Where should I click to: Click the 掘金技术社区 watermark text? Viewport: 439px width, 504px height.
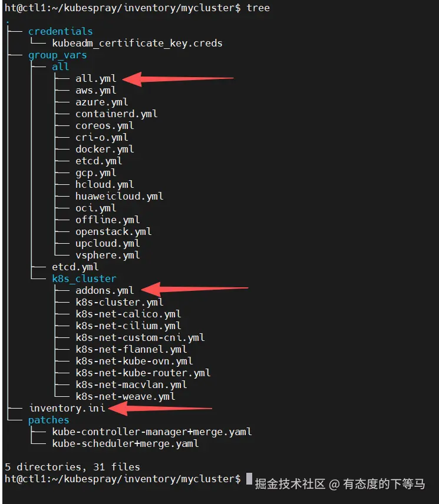pos(290,484)
